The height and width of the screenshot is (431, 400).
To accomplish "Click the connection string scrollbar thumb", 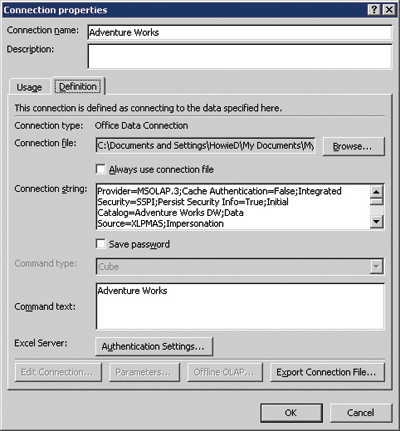I will pyautogui.click(x=376, y=202).
